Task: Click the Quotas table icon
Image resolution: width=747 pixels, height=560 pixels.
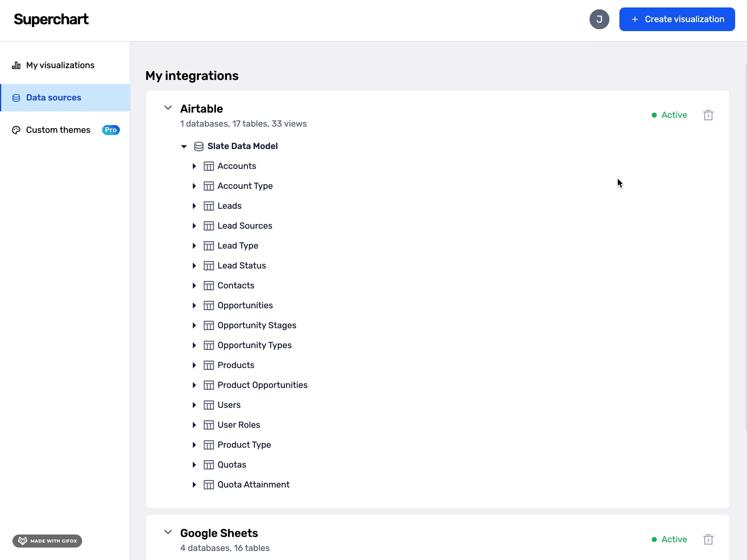Action: pyautogui.click(x=209, y=465)
